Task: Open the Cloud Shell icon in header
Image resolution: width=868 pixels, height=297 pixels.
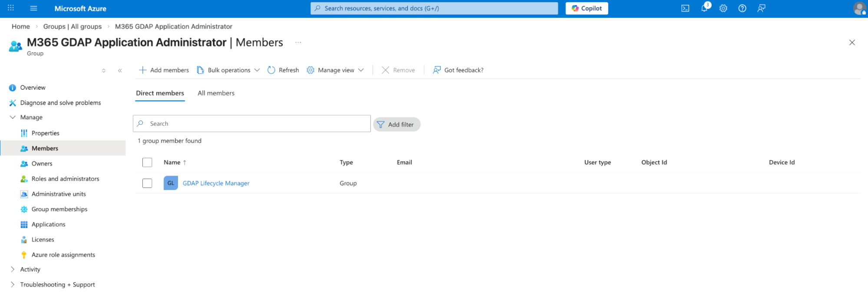Action: pos(685,8)
